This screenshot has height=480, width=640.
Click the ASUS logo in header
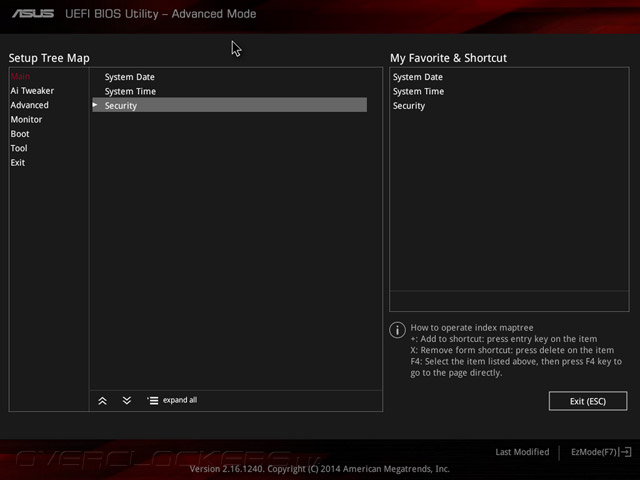[33, 13]
